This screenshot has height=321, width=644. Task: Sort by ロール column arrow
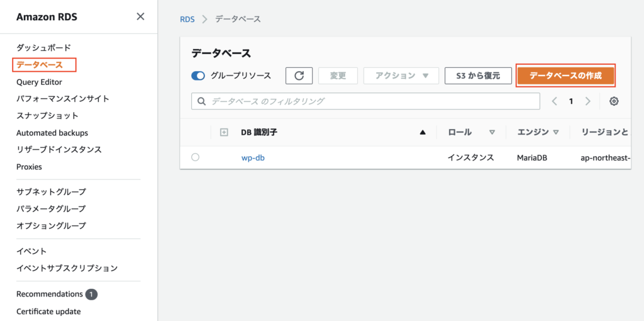pyautogui.click(x=492, y=132)
